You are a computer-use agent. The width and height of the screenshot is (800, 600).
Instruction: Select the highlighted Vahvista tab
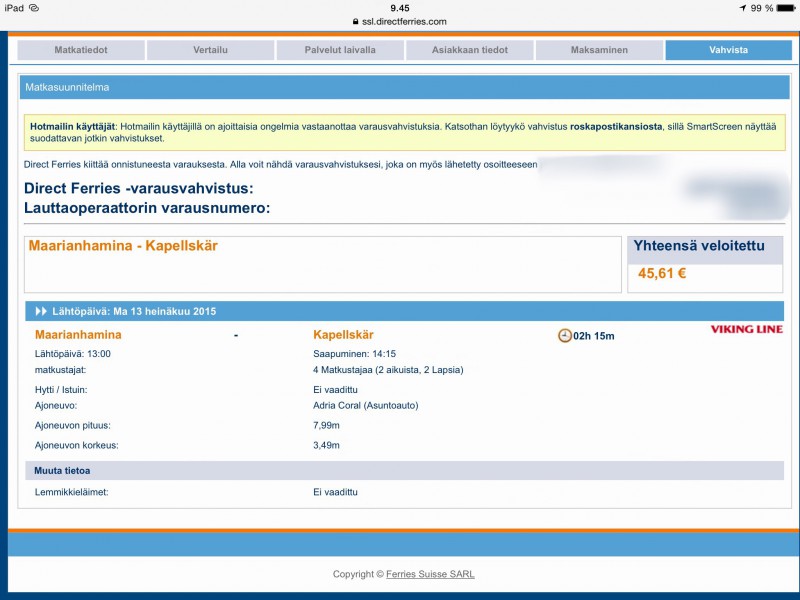(728, 50)
